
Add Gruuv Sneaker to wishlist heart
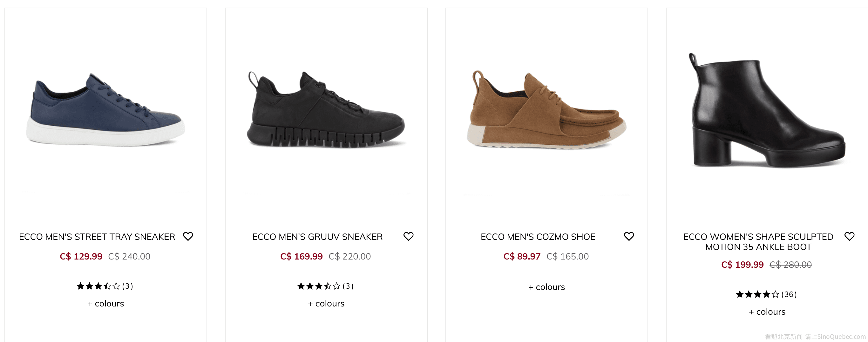[x=408, y=236]
